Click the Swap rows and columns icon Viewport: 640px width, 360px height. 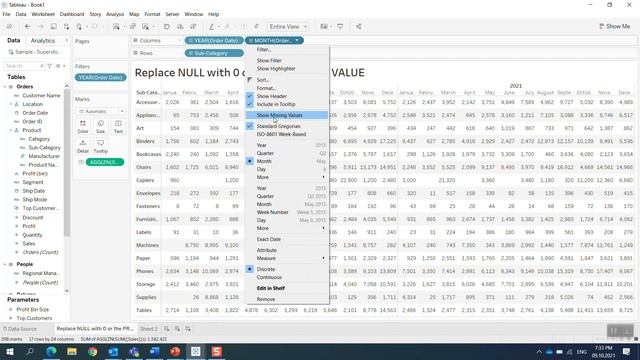pyautogui.click(x=167, y=27)
